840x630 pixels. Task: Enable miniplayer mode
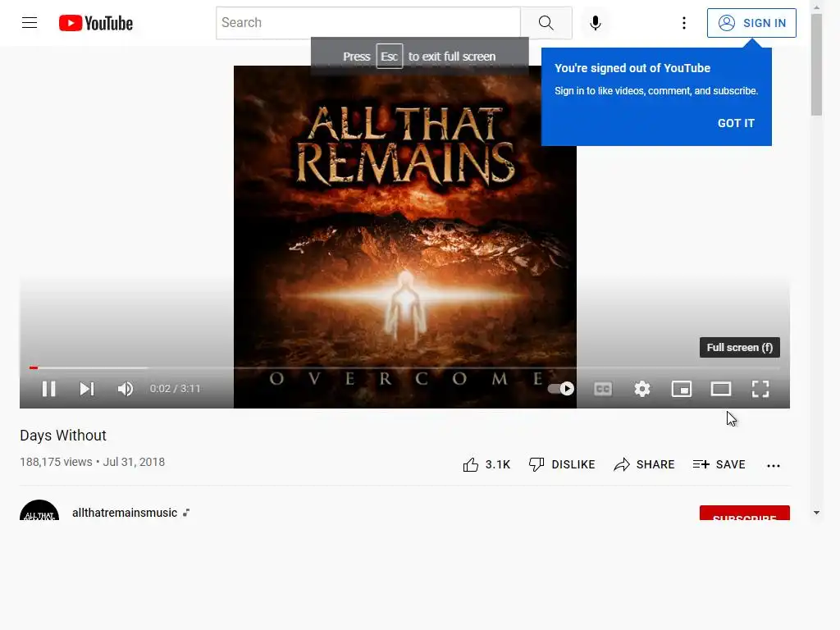[x=682, y=389]
